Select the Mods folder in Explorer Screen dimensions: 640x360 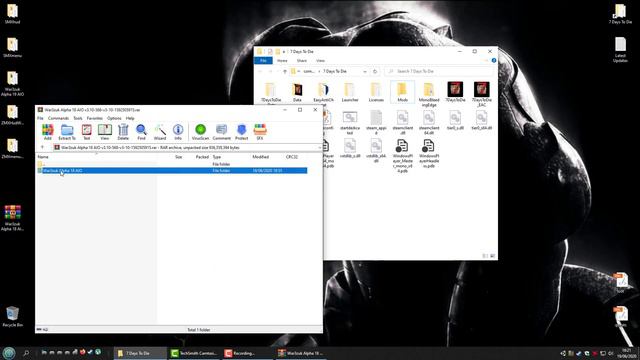(402, 92)
